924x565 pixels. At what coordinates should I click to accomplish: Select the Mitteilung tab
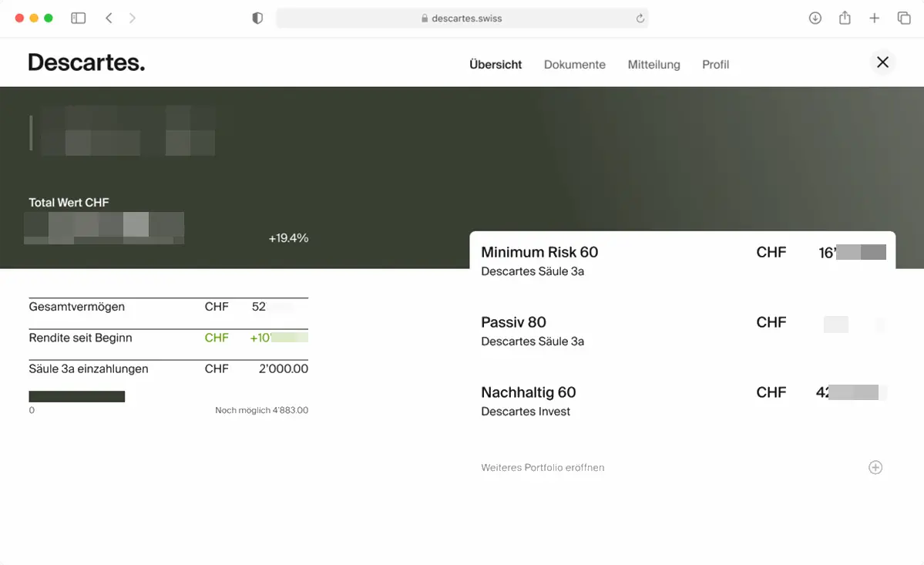654,65
